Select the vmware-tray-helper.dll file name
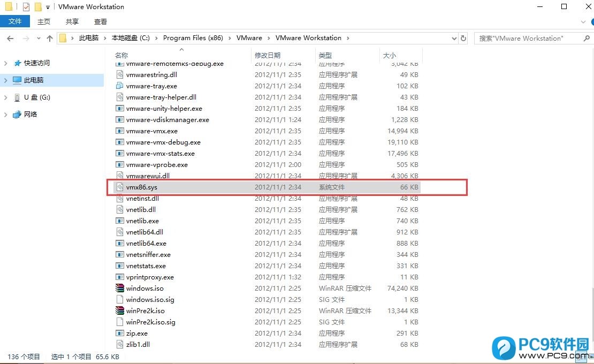 coord(161,97)
